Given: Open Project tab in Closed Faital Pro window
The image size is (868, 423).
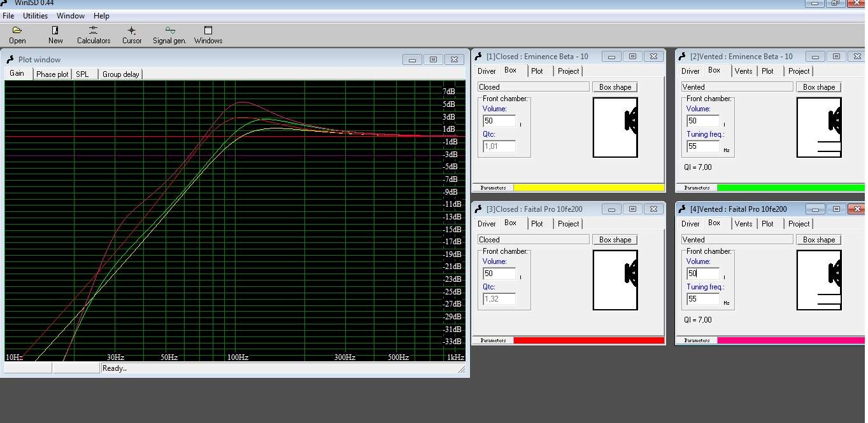Looking at the screenshot, I should [x=568, y=224].
